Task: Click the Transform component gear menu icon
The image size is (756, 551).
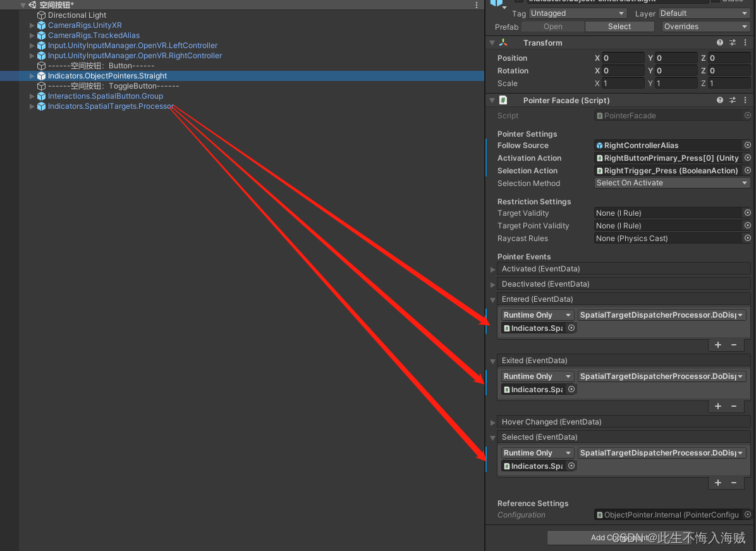Action: point(745,42)
